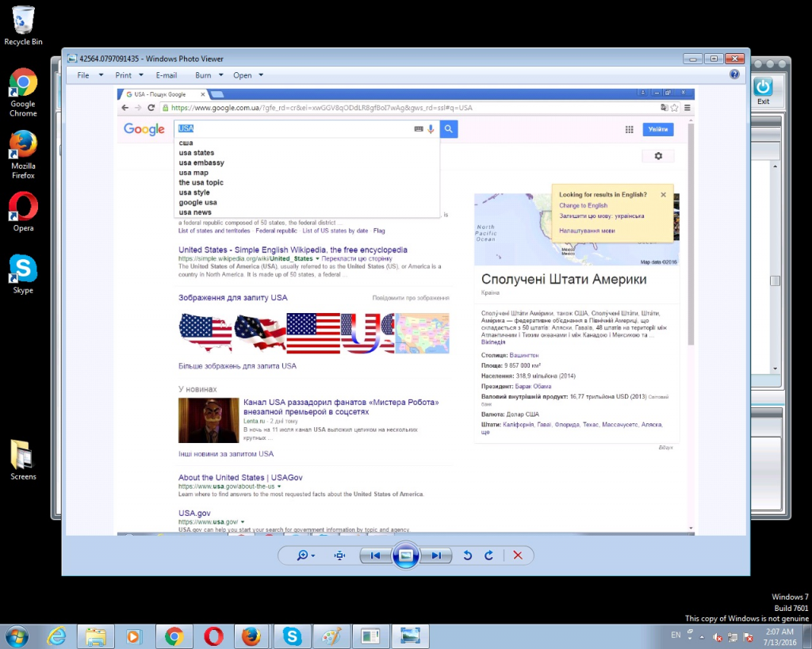Skip to the next photo

tap(435, 555)
